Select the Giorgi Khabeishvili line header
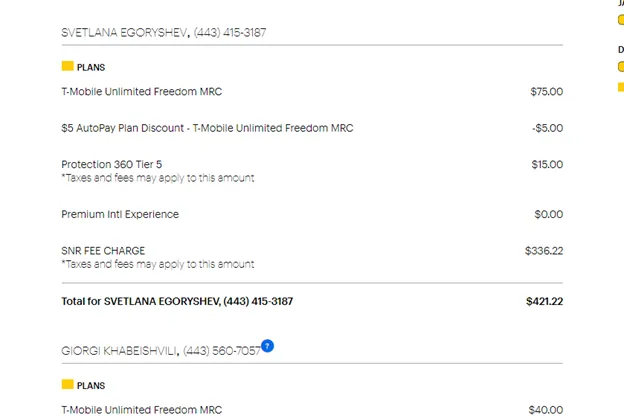 (161, 351)
